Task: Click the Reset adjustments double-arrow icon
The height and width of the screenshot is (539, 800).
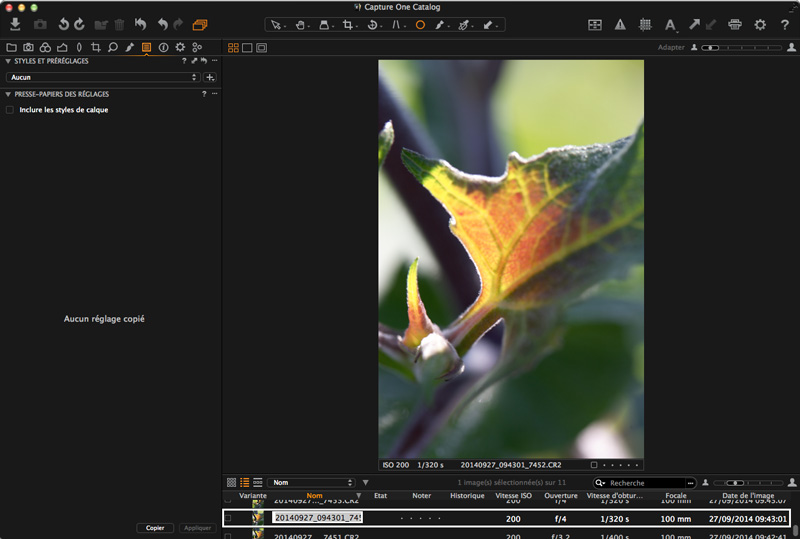Action: [x=140, y=24]
